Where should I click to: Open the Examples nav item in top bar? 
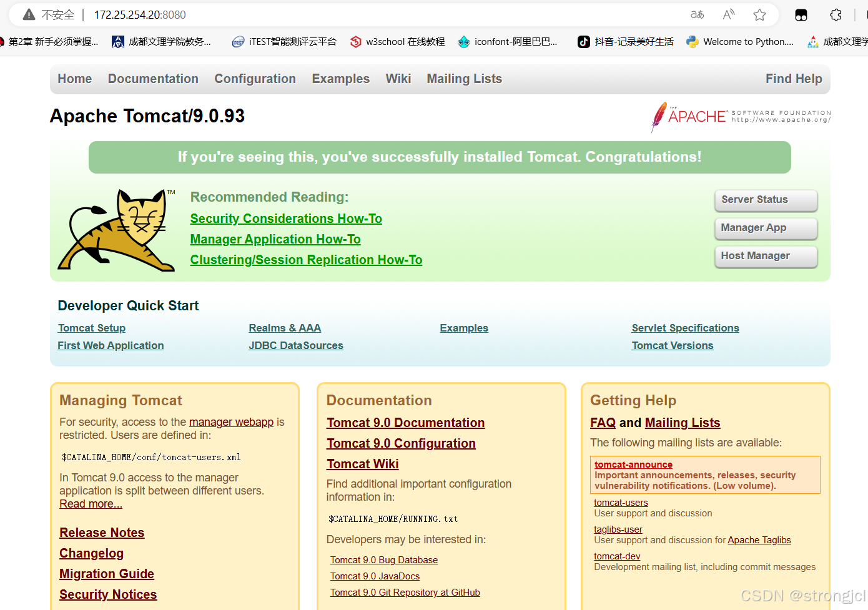tap(340, 79)
